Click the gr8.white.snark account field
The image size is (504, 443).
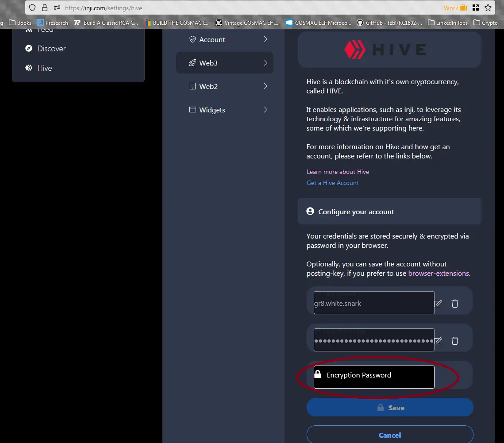coord(374,303)
